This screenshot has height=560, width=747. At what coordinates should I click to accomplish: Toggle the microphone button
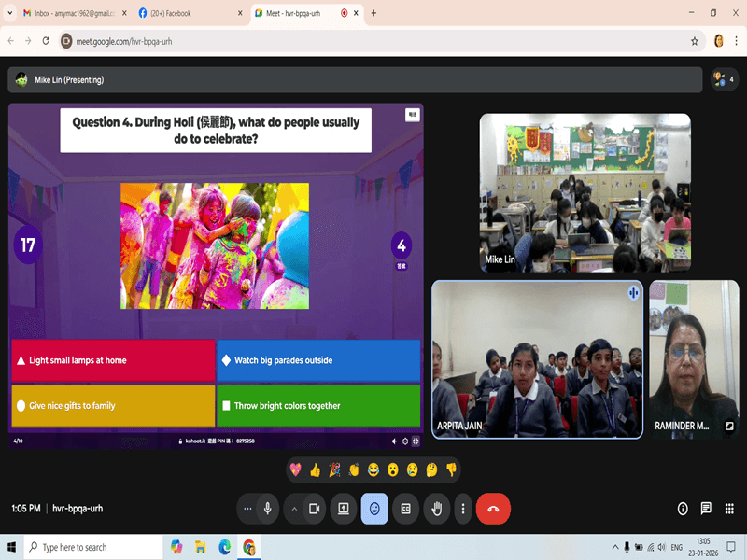click(x=268, y=509)
